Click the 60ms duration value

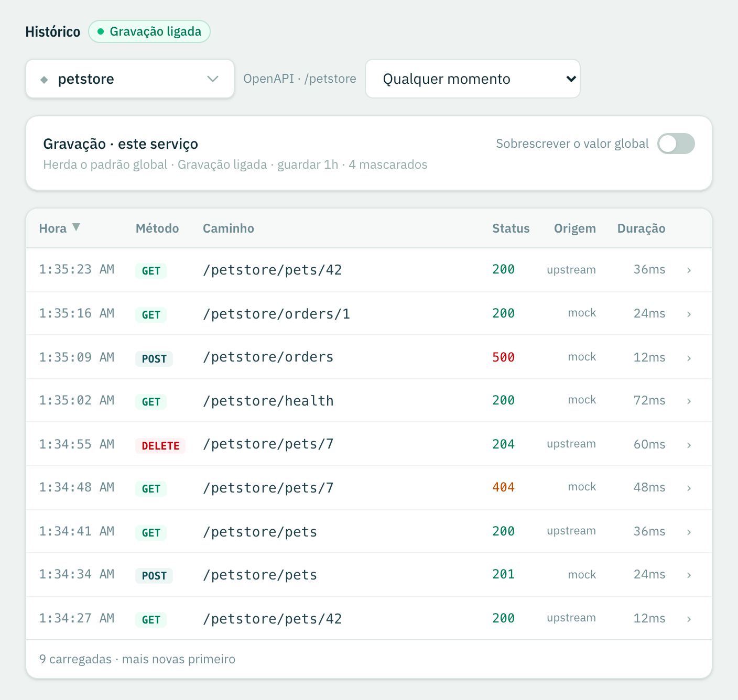649,444
